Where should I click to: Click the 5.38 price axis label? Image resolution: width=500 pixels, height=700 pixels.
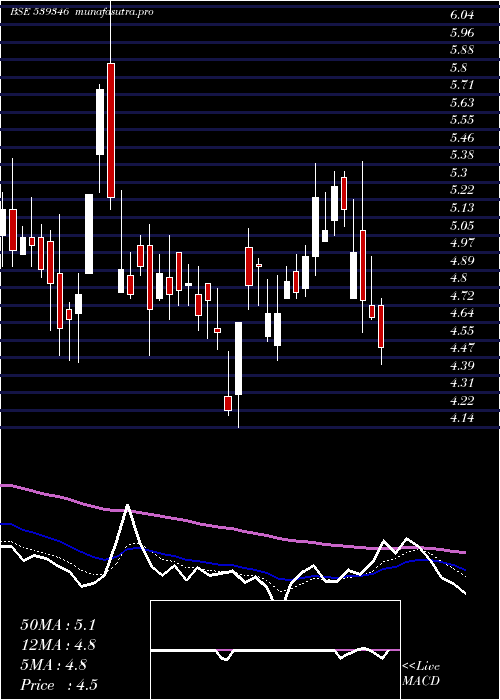pyautogui.click(x=462, y=155)
